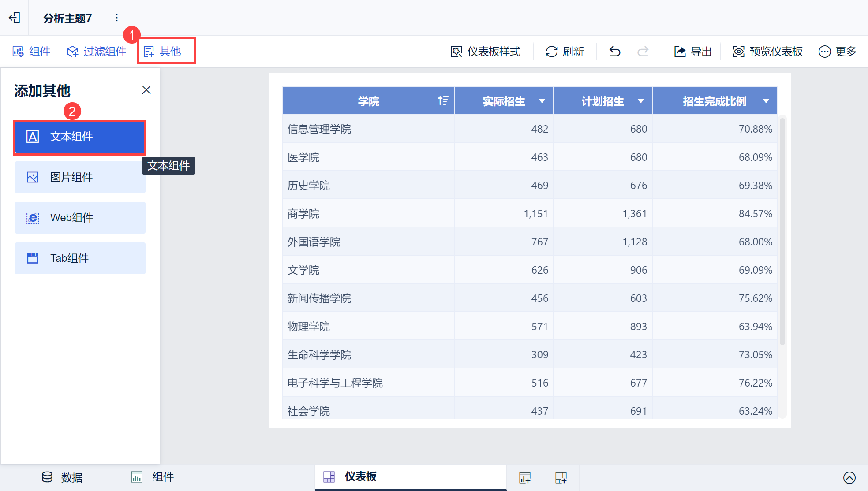Click the table's vertical scrollbar
Image resolution: width=868 pixels, height=491 pixels.
pyautogui.click(x=782, y=231)
